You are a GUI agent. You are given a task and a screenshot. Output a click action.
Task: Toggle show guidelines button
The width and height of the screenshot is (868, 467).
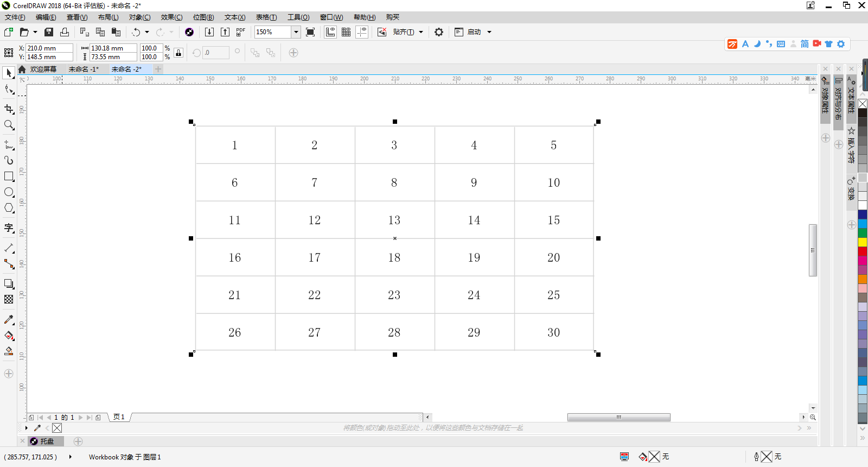click(362, 32)
